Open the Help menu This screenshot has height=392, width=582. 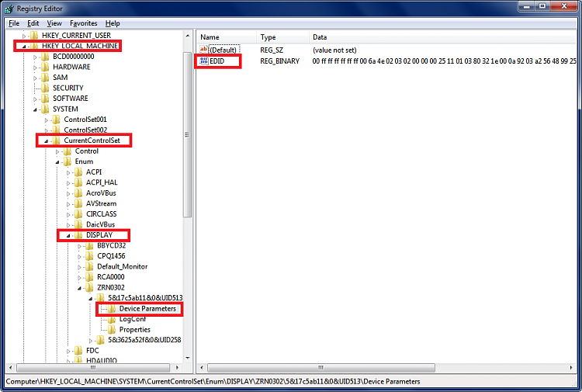[x=113, y=23]
